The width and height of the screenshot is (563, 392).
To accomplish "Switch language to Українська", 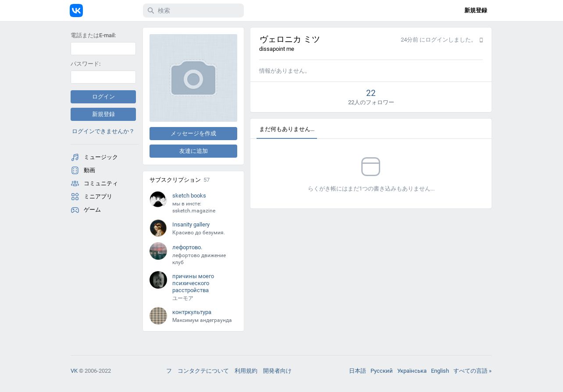I will coord(412,371).
